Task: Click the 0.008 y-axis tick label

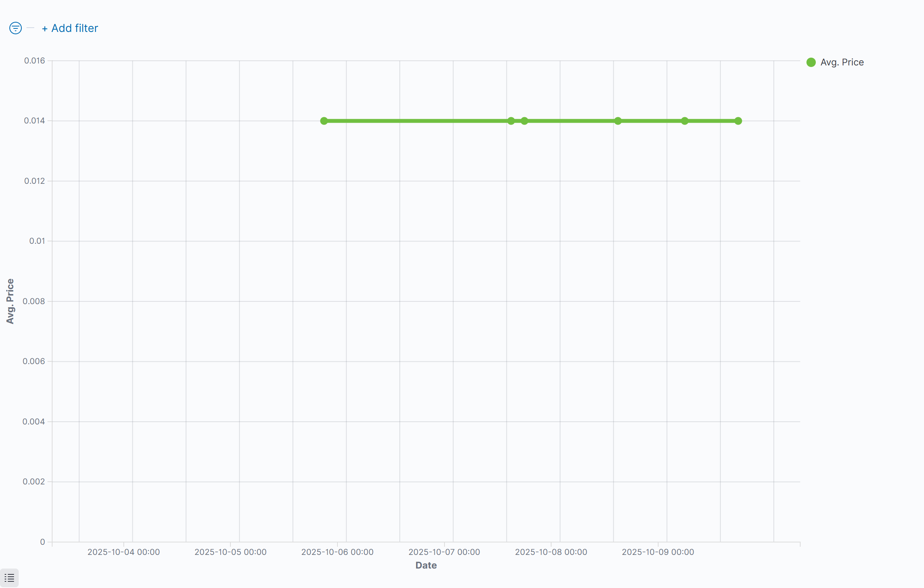Action: [34, 301]
